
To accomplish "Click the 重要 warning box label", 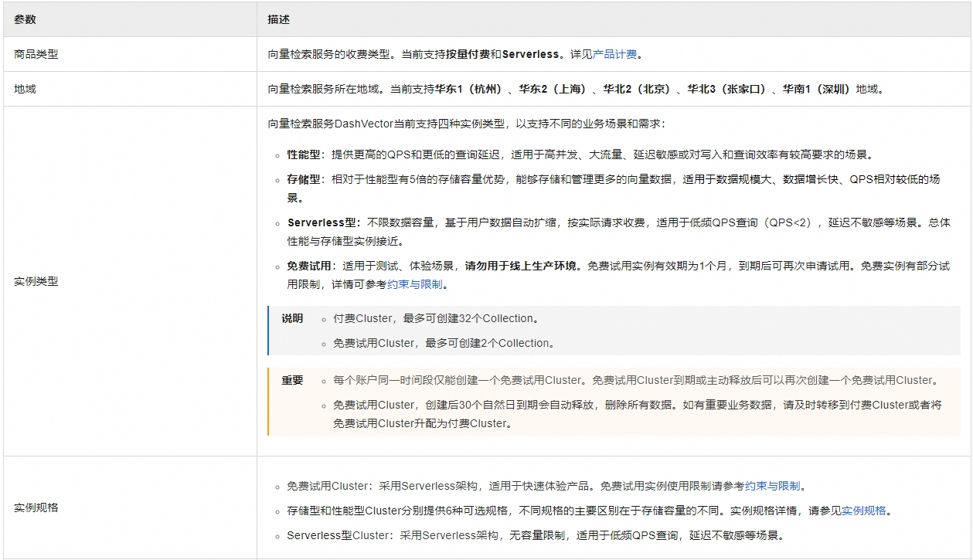I will click(x=292, y=380).
